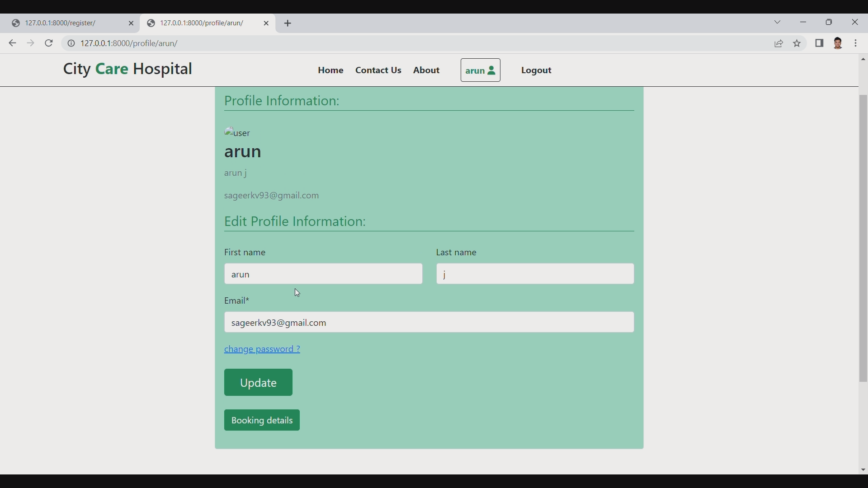Image resolution: width=868 pixels, height=488 pixels.
Task: Navigate to the About page
Action: click(x=426, y=70)
